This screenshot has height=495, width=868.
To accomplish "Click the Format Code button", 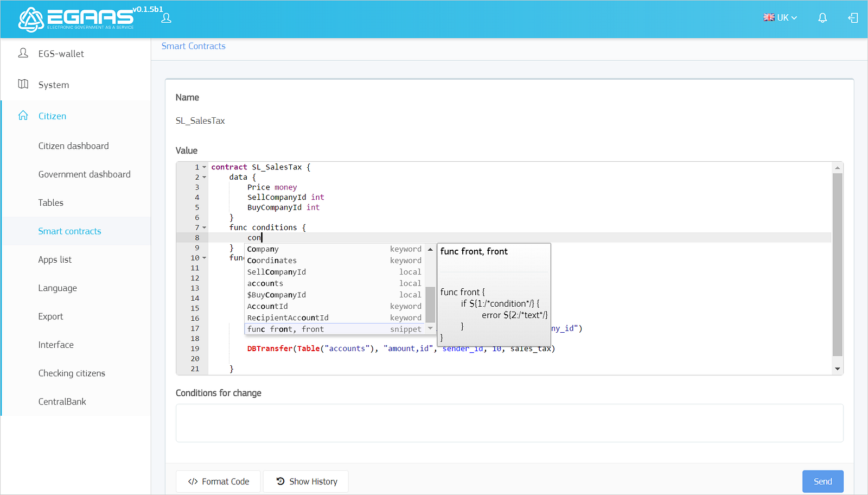I will tap(218, 481).
